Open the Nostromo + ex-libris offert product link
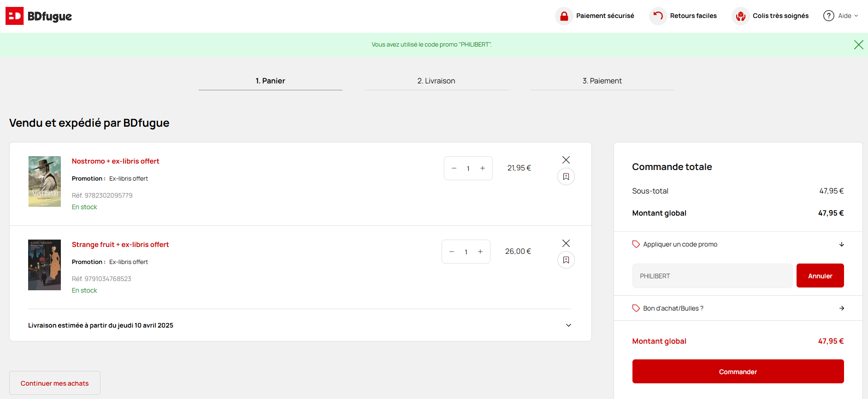868x399 pixels. coord(116,161)
